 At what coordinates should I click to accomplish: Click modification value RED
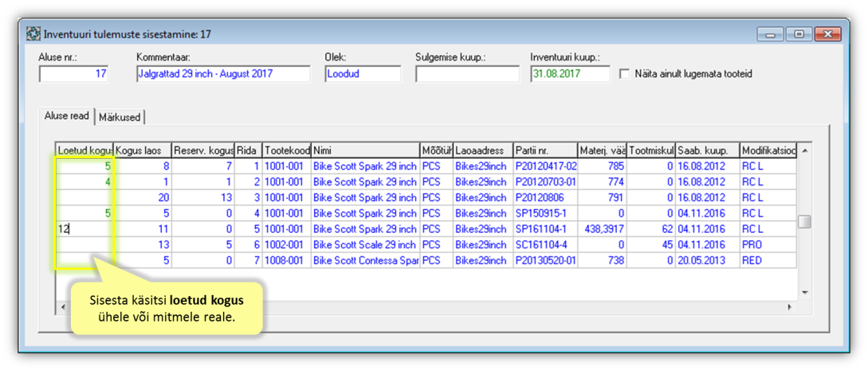[x=768, y=260]
